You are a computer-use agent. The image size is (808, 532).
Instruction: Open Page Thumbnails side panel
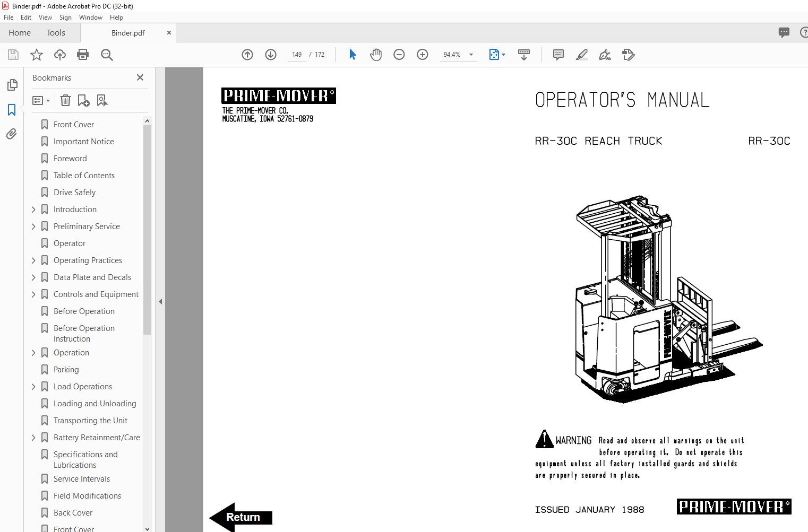[12, 85]
